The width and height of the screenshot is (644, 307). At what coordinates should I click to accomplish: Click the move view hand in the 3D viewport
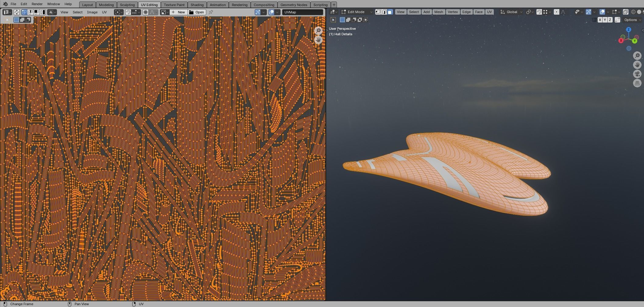click(637, 65)
